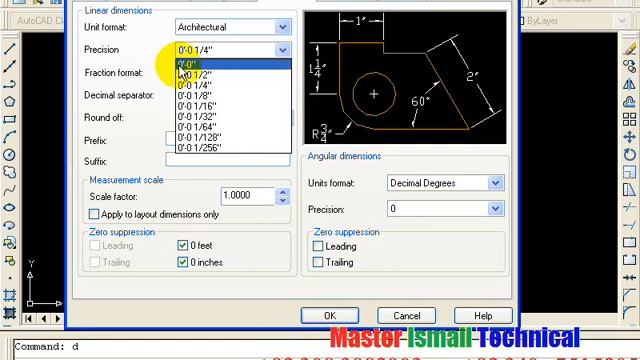Go to previous layout tab arrow
The height and width of the screenshot is (360, 640).
[x=43, y=318]
